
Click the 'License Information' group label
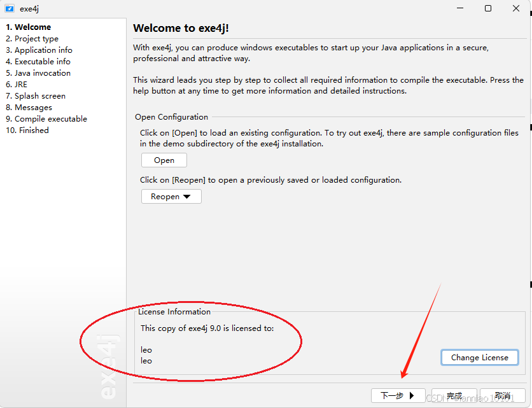(x=174, y=312)
